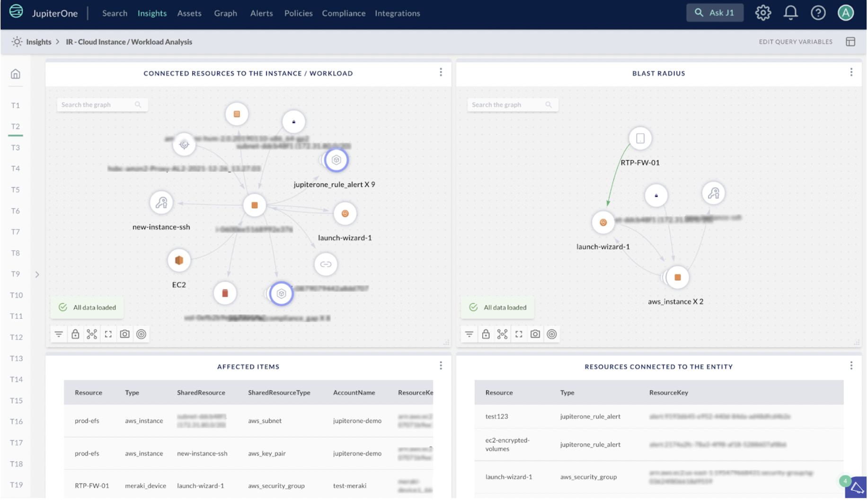Open the Assets menu
Viewport: 868px width, 501px height.
click(x=189, y=13)
